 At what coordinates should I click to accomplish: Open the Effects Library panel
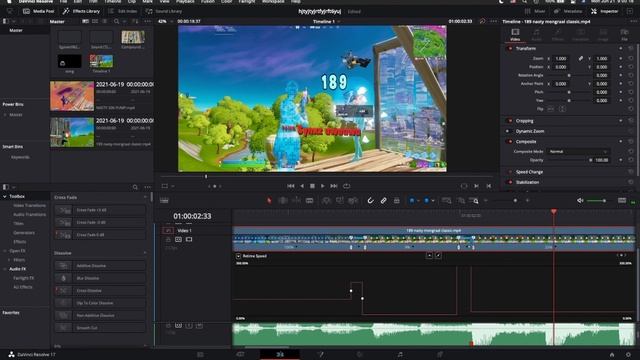81,11
